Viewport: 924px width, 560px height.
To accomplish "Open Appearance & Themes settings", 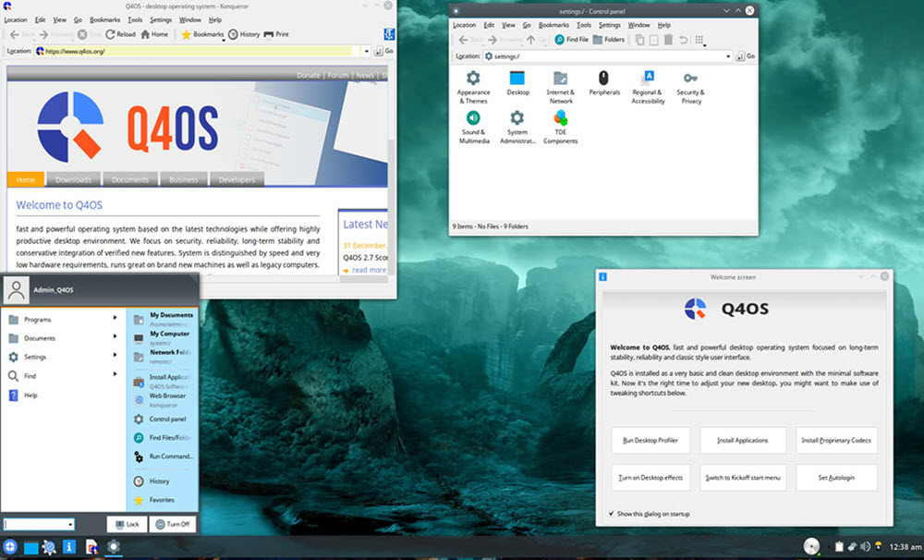I will pos(473,79).
